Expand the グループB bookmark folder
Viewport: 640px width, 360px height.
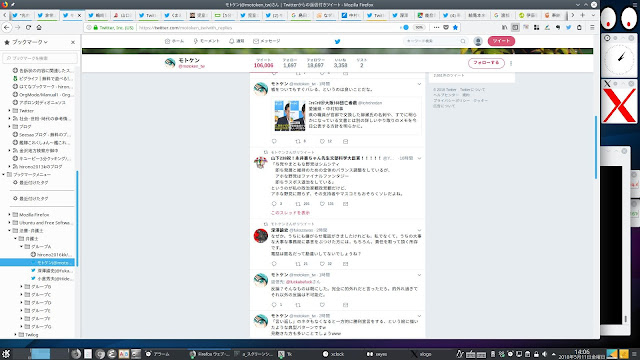[22, 287]
